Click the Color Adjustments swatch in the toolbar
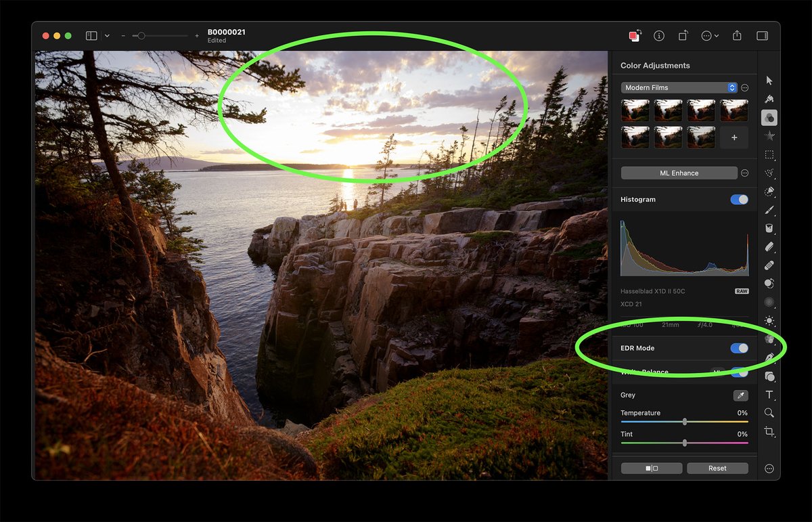Screen dimensions: 812x522 point(635,35)
